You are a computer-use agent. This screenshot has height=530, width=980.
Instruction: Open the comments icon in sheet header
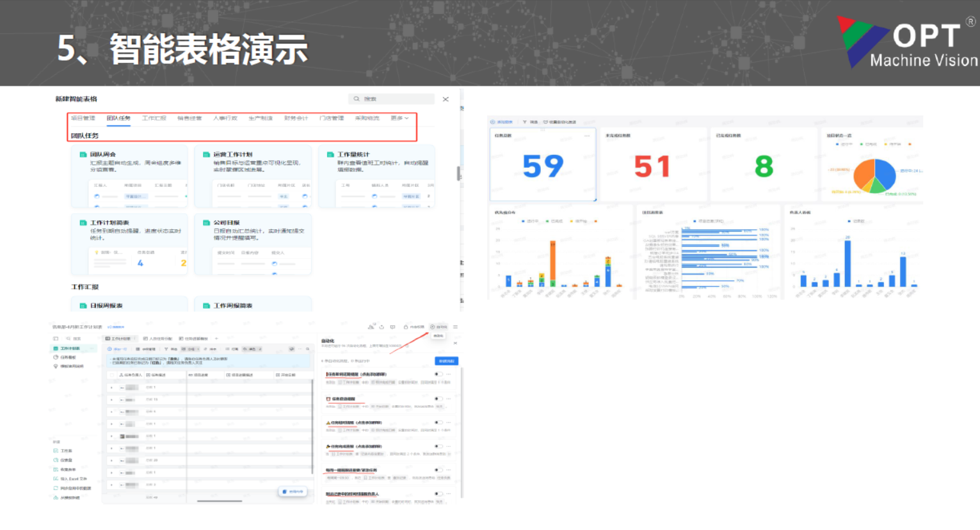point(392,327)
